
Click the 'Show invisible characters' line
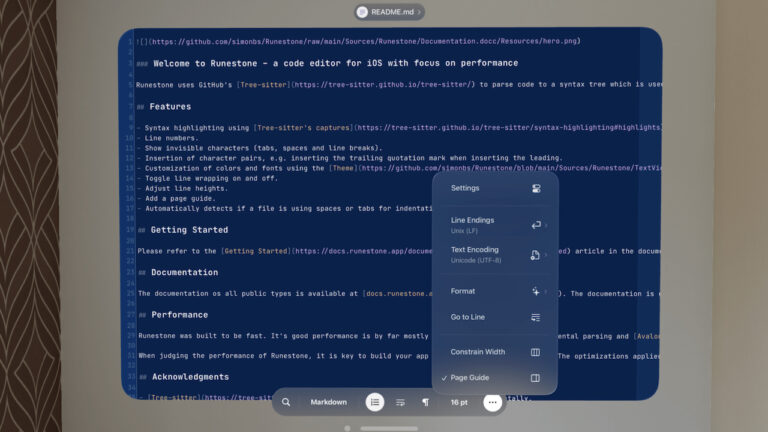(x=264, y=148)
